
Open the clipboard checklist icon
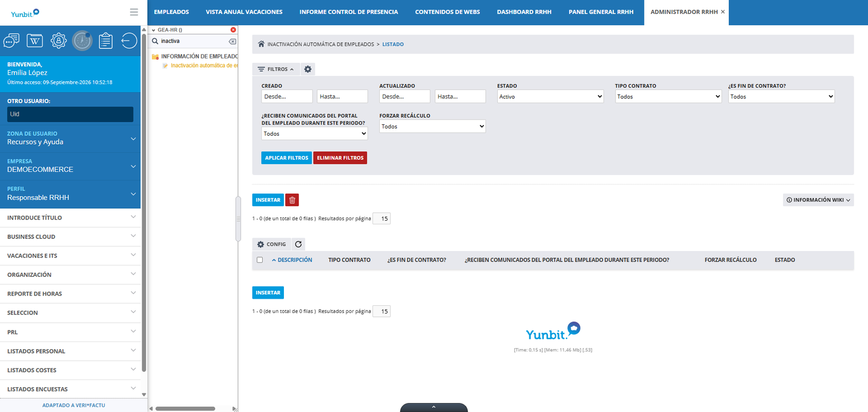click(105, 40)
